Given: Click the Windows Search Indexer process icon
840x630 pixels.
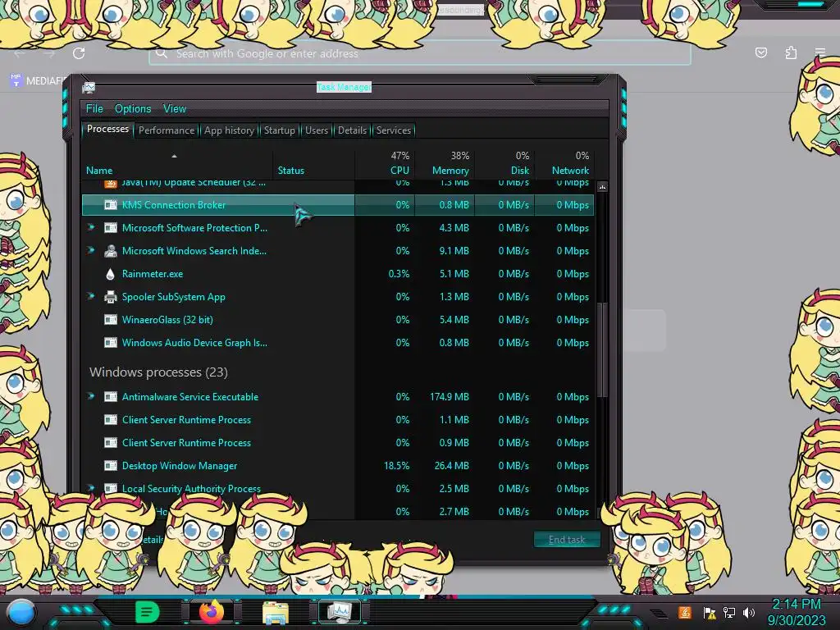Looking at the screenshot, I should pos(111,251).
